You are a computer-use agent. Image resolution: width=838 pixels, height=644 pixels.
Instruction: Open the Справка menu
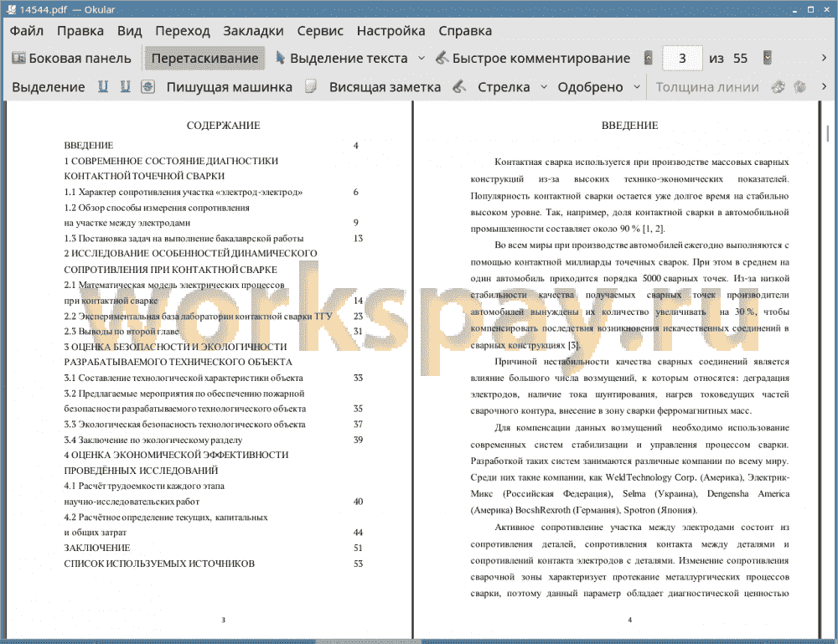465,31
